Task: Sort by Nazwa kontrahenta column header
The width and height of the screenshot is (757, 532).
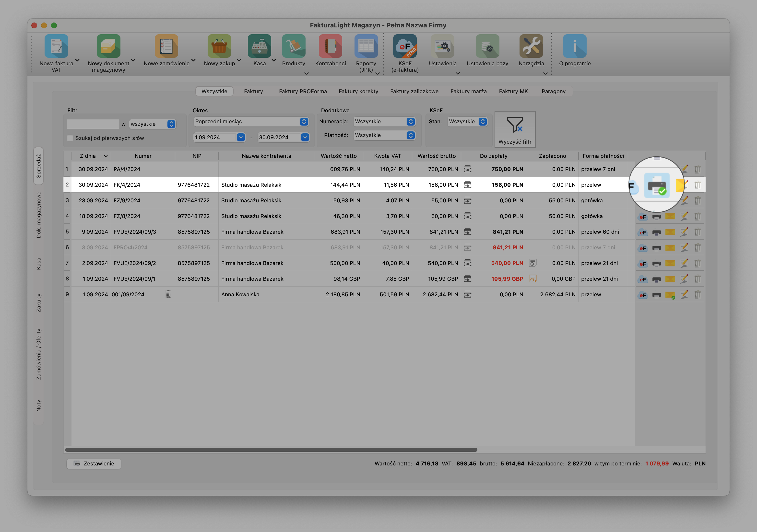Action: pyautogui.click(x=266, y=156)
